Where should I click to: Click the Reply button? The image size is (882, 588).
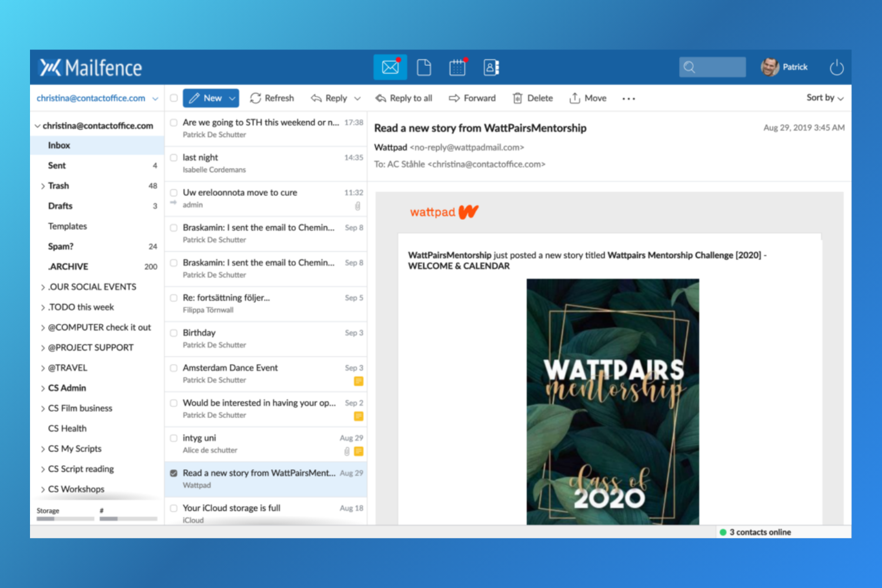[329, 98]
